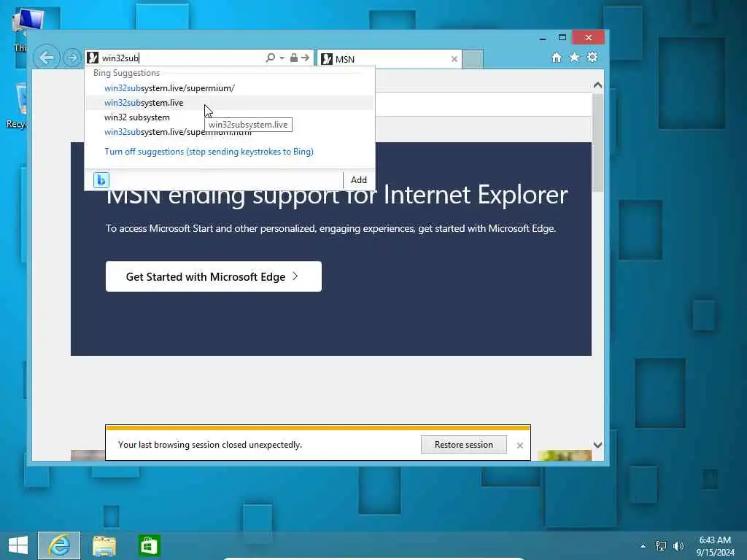The height and width of the screenshot is (560, 747).
Task: Open a new tab button
Action: [x=473, y=59]
